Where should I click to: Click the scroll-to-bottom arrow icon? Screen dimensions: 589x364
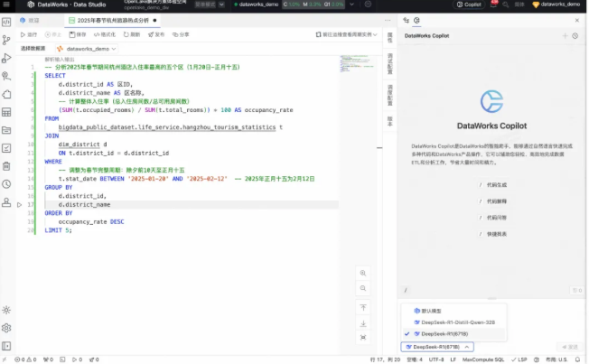point(363,322)
